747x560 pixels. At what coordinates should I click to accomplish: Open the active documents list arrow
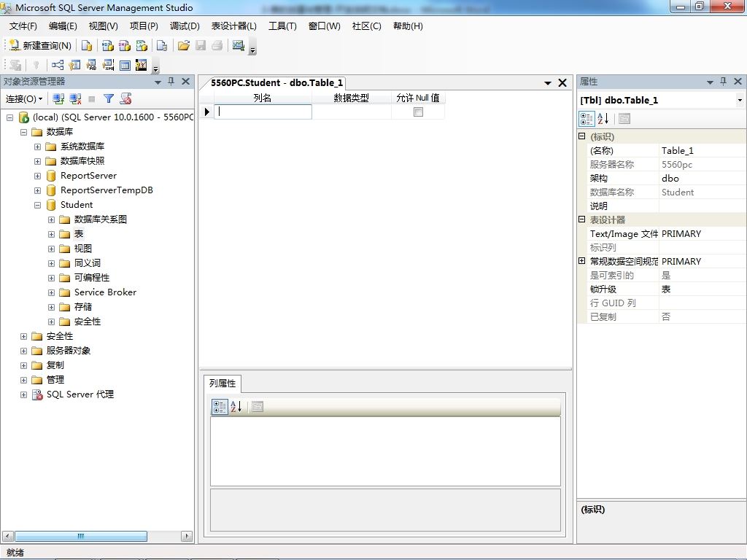coord(548,83)
